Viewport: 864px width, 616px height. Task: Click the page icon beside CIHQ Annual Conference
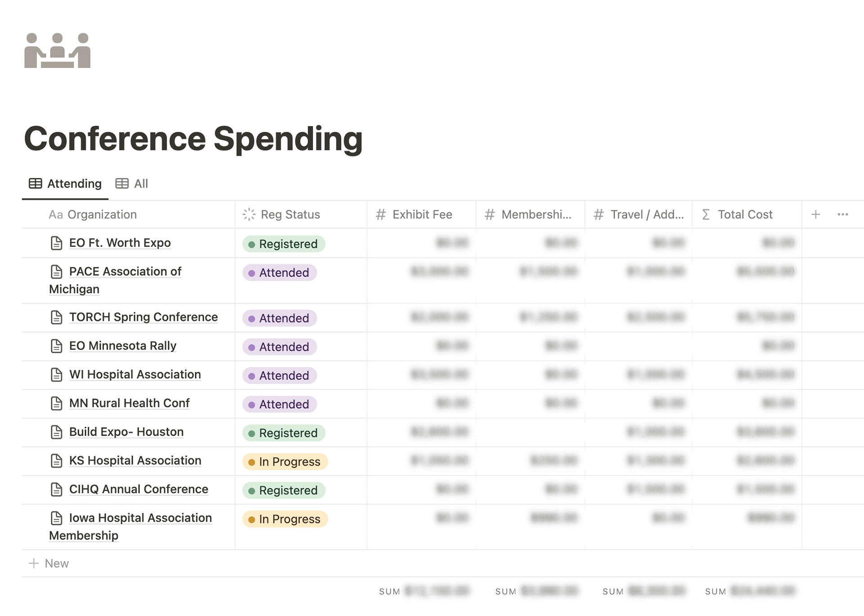click(x=56, y=489)
